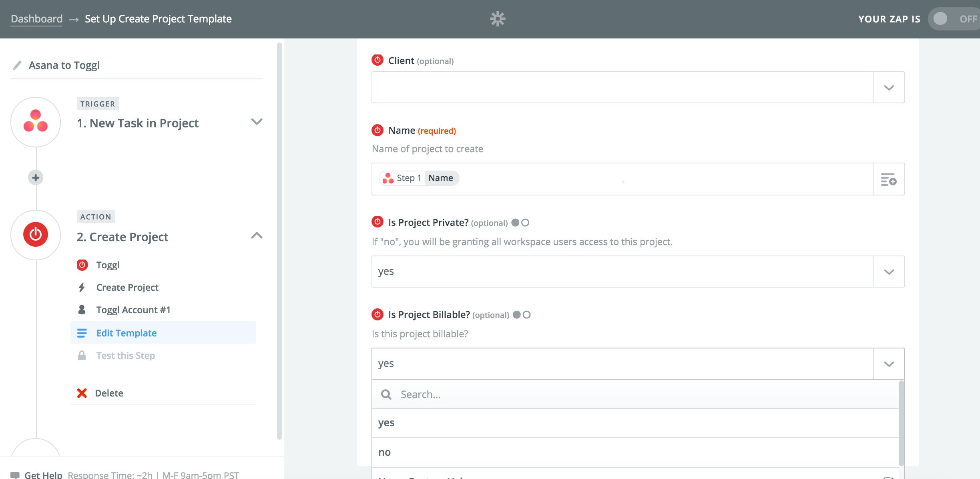Click the person icon for Toggl Account #1

tap(82, 310)
